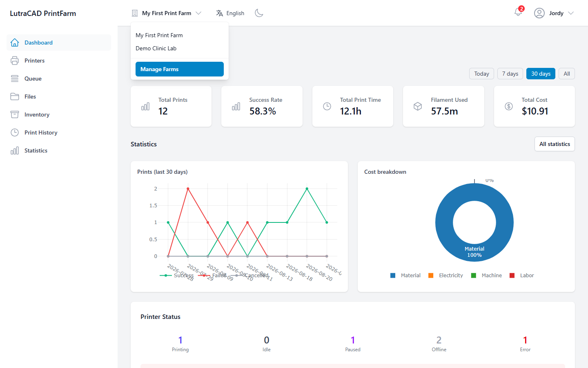The image size is (588, 368).
Task: Click the Total Print Time clock icon
Action: pos(327,106)
